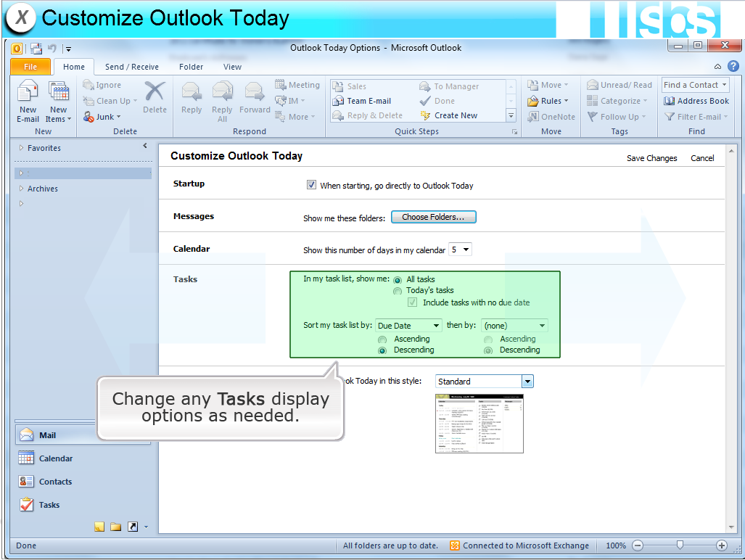The width and height of the screenshot is (745, 560).
Task: Open the Rules dropdown
Action: 548,101
